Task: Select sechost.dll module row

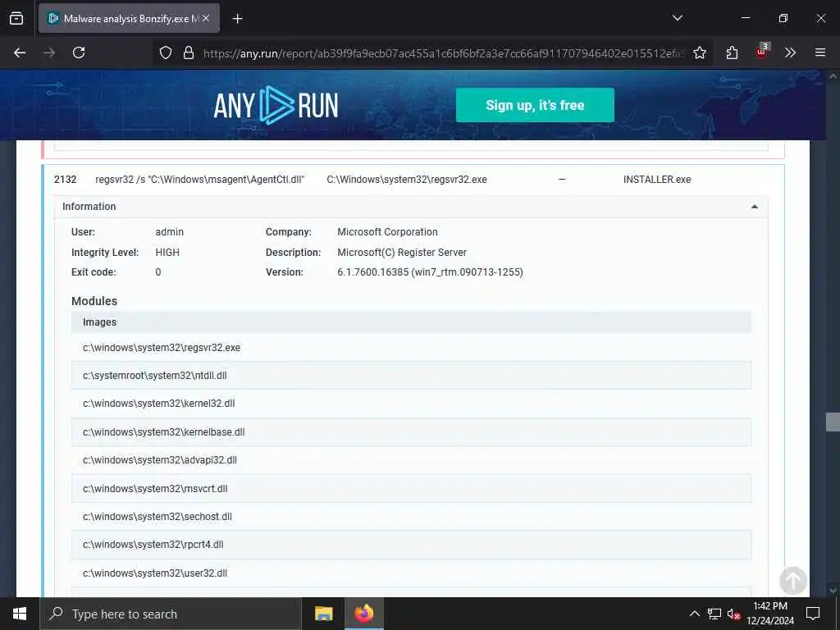Action: pyautogui.click(x=412, y=517)
